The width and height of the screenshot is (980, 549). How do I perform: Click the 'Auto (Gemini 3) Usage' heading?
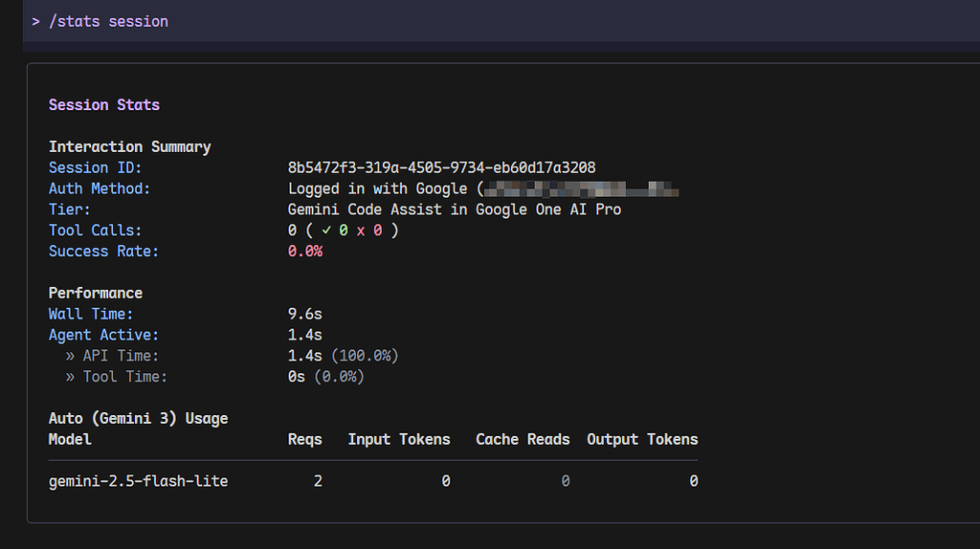point(138,419)
